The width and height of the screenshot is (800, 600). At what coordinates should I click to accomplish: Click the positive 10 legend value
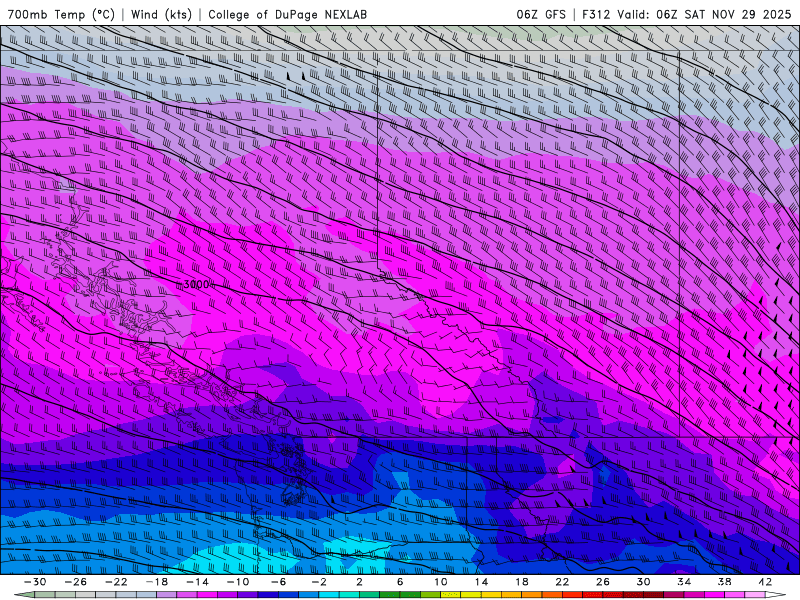coord(441,582)
